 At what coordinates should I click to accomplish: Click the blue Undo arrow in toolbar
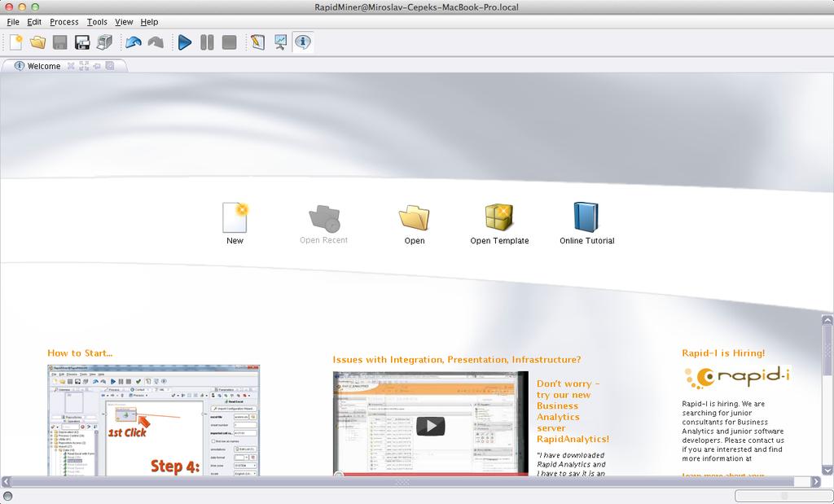133,42
